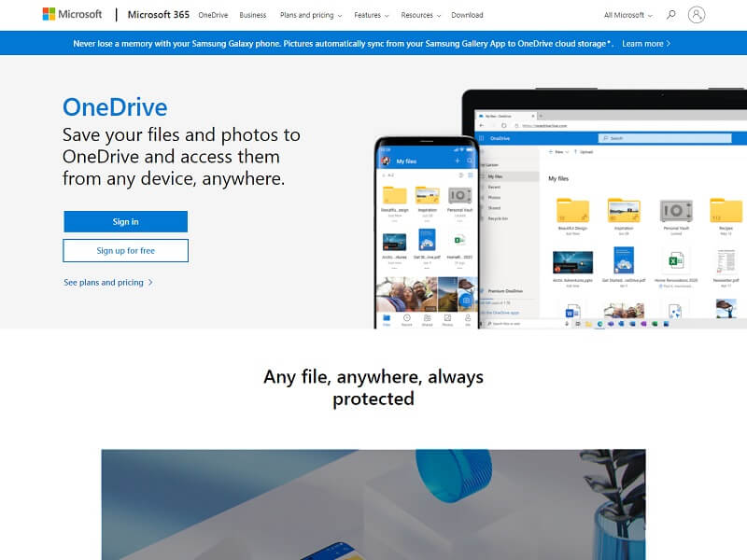The height and width of the screenshot is (560, 747).
Task: Select OneDrive in the navigation bar
Action: [x=213, y=15]
